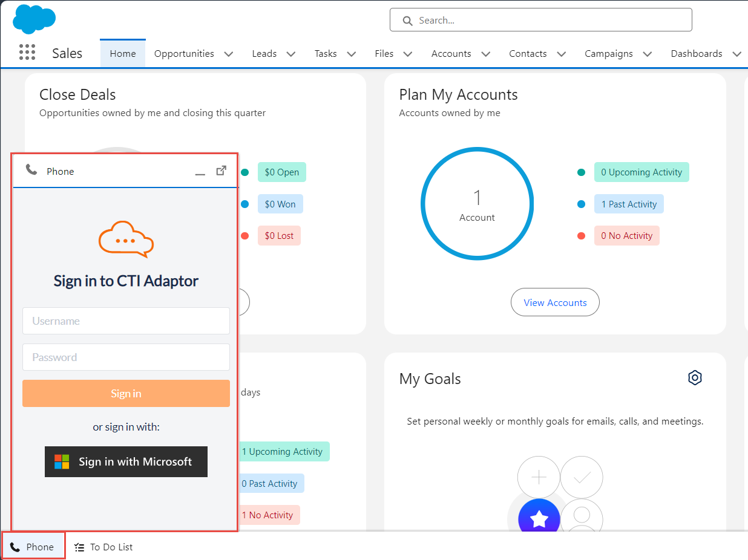The image size is (748, 560).
Task: Click the CTI Adaptor cloud logo
Action: pos(126,239)
